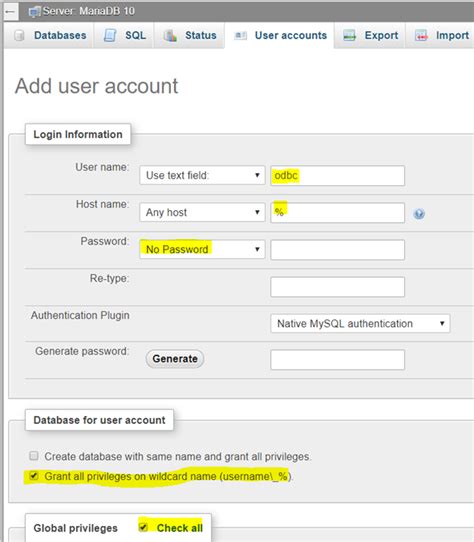The width and height of the screenshot is (474, 542).
Task: Click the User accounts tab icon
Action: coord(240,35)
